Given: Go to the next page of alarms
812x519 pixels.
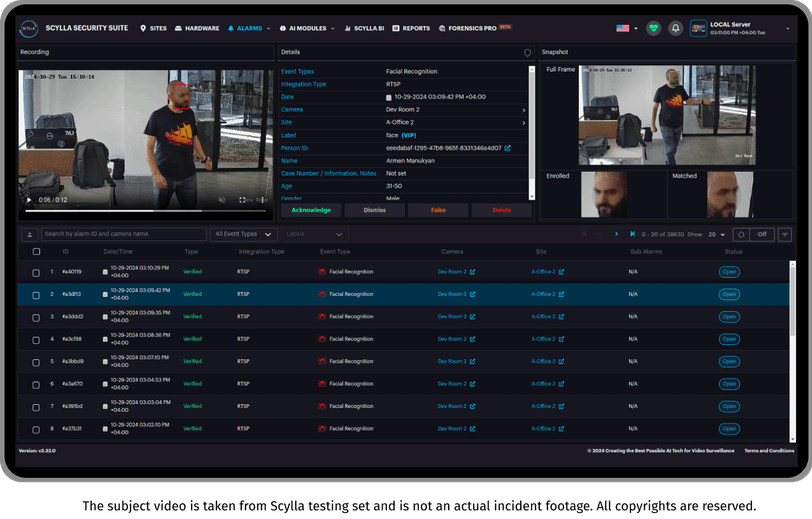Looking at the screenshot, I should [x=616, y=234].
